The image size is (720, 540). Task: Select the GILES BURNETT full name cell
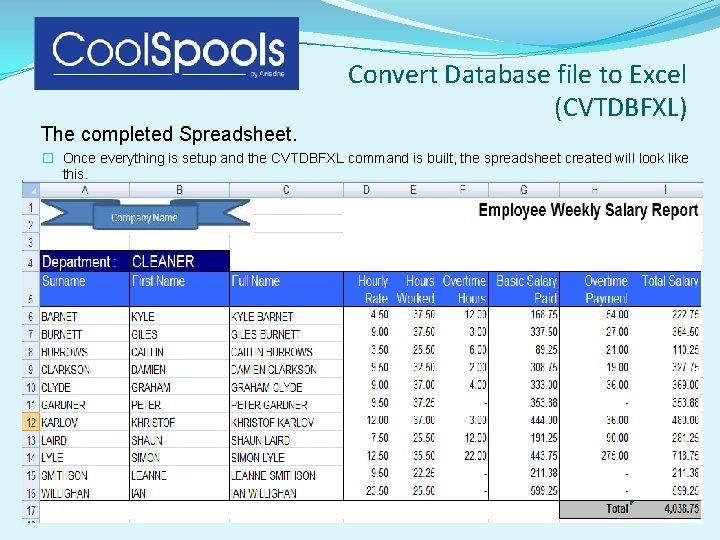(286, 334)
